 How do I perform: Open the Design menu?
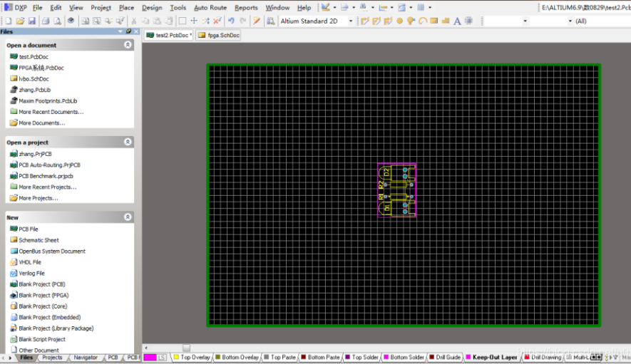coord(152,8)
